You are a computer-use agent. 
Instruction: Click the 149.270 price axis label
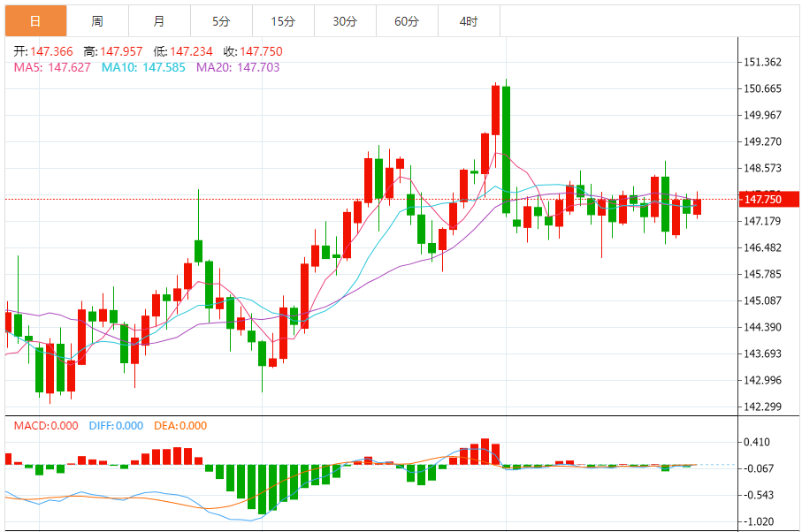point(762,141)
